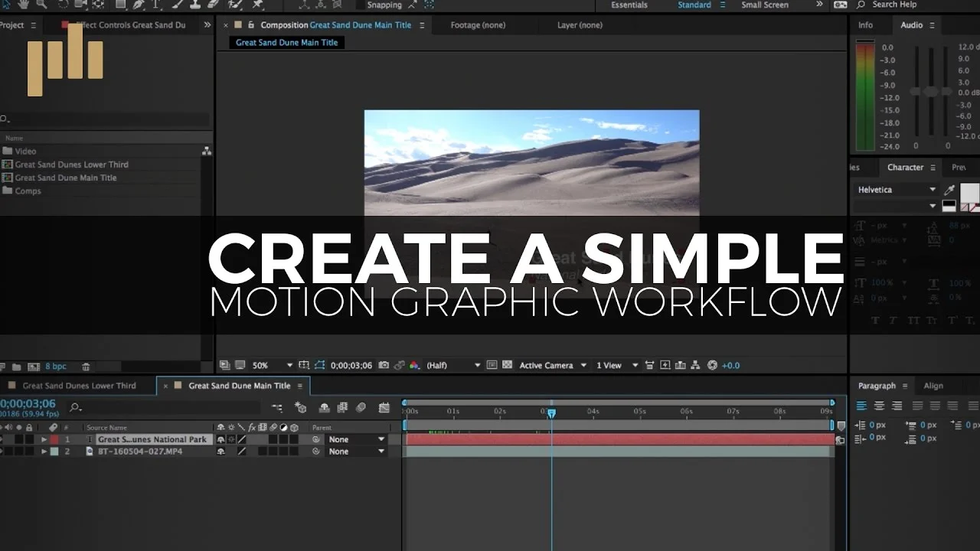Click the +0.0 exposure value
This screenshot has height=551, width=980.
(731, 366)
